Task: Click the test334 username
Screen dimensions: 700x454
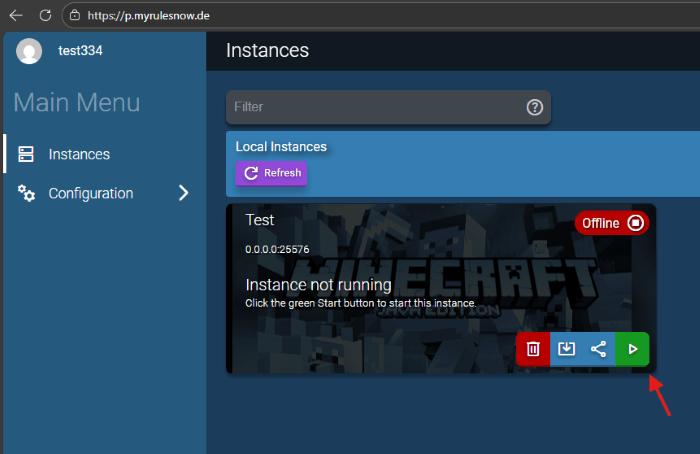Action: [81, 51]
